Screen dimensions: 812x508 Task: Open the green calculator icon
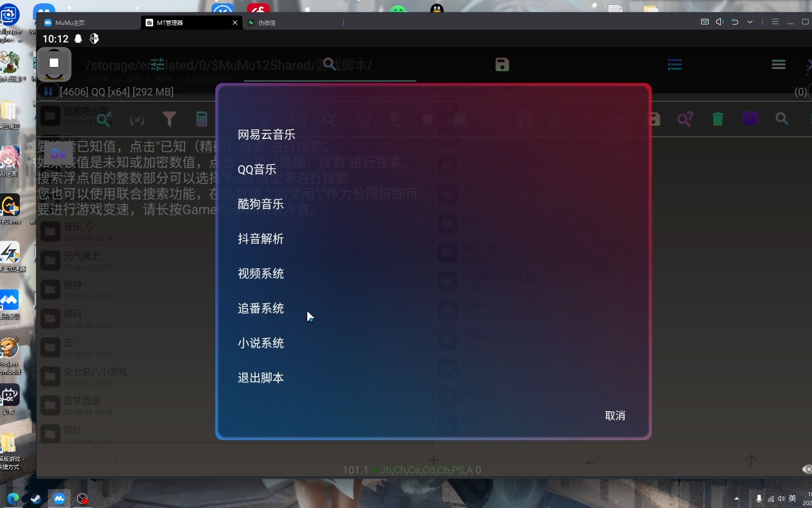coord(202,119)
